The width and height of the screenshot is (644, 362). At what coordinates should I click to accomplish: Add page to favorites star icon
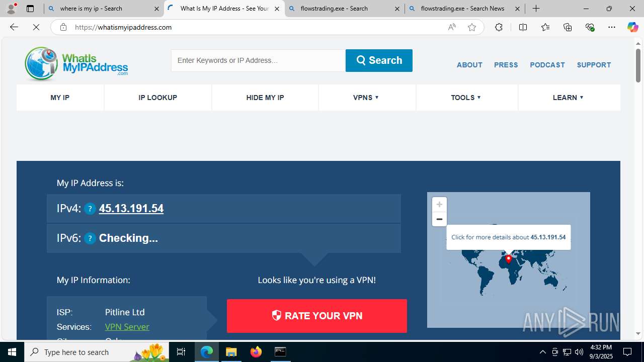tap(472, 27)
